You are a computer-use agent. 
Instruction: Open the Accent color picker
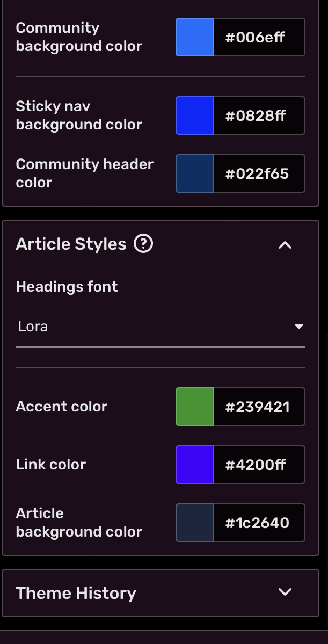[194, 407]
